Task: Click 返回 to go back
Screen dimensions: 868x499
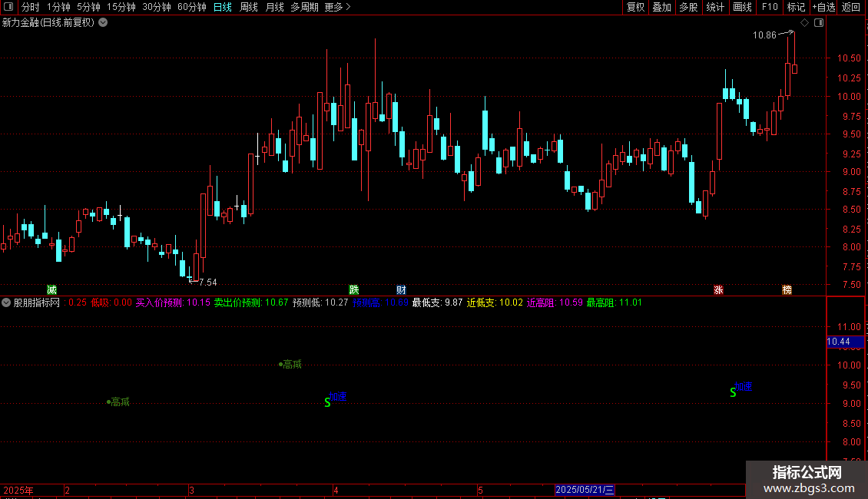Action: (851, 7)
